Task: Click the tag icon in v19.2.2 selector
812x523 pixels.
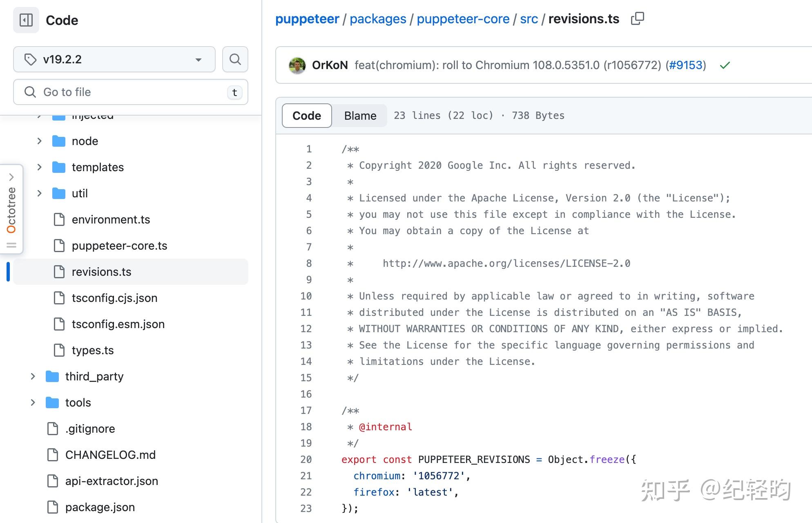Action: coord(30,59)
